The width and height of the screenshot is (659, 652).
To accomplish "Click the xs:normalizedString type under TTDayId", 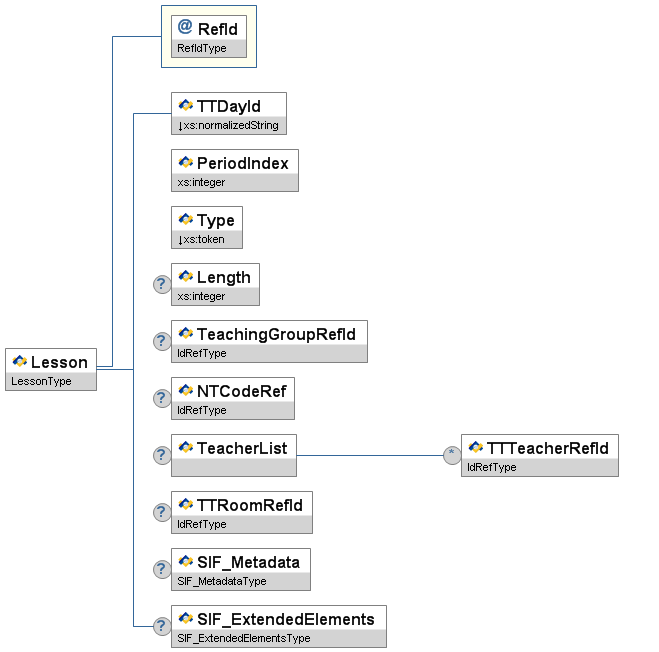I will pyautogui.click(x=229, y=126).
